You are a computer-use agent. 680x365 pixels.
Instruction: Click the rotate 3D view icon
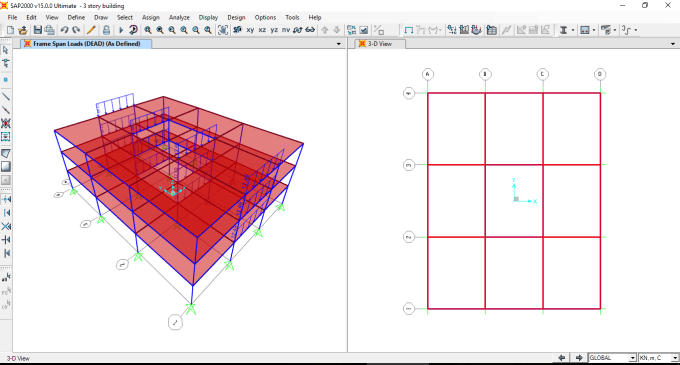(x=298, y=30)
